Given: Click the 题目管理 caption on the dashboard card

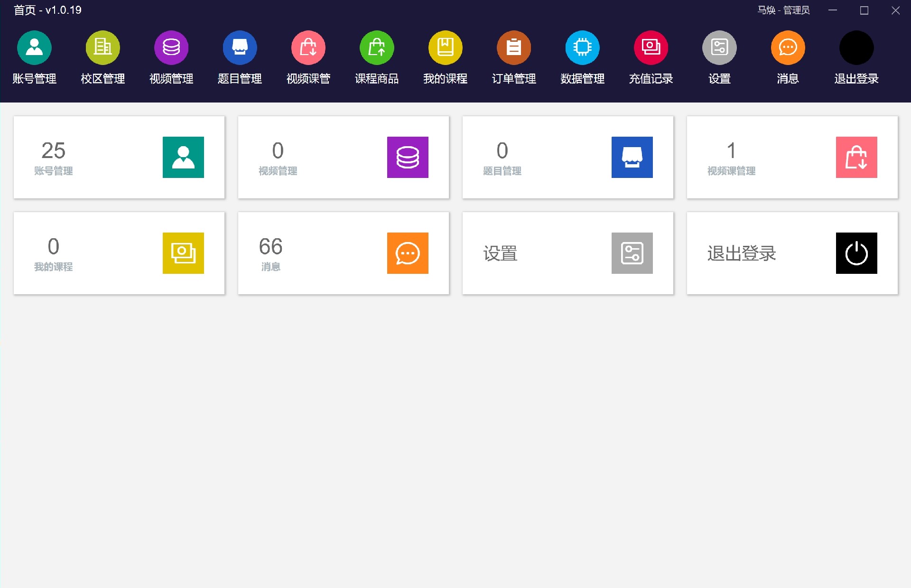Looking at the screenshot, I should [502, 171].
